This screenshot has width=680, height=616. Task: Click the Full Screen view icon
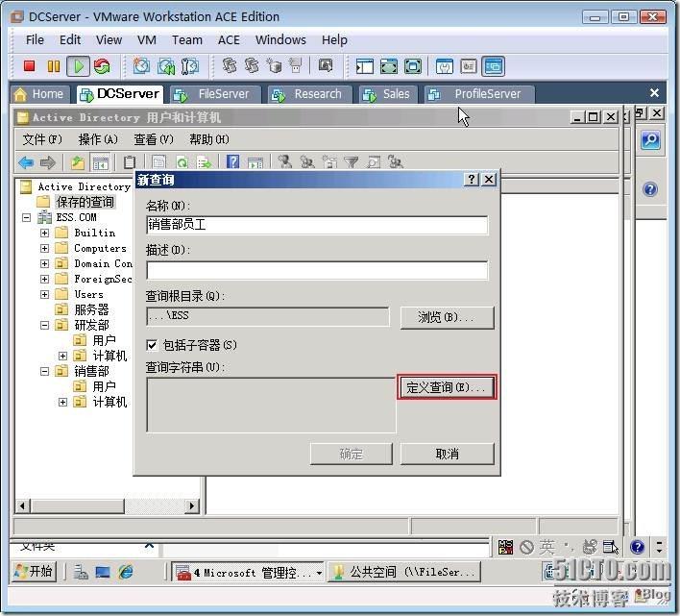(x=412, y=66)
